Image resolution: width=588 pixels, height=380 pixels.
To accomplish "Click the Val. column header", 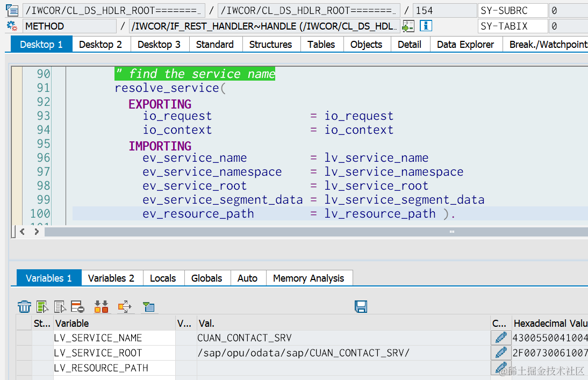I will [343, 323].
